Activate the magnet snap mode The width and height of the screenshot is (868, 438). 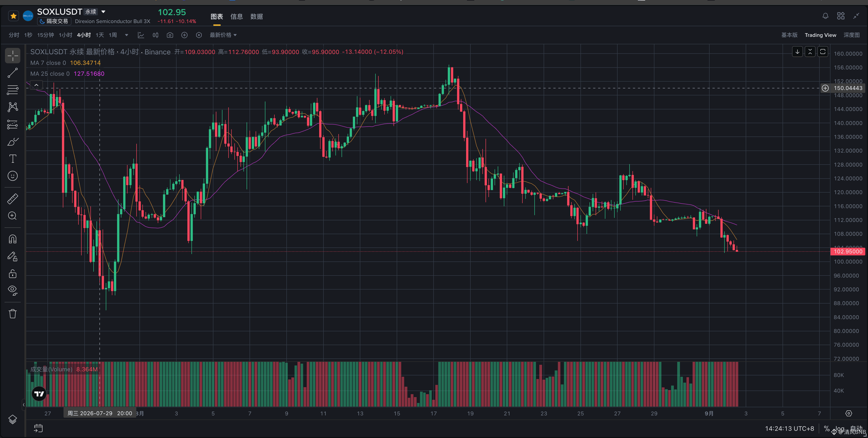12,239
